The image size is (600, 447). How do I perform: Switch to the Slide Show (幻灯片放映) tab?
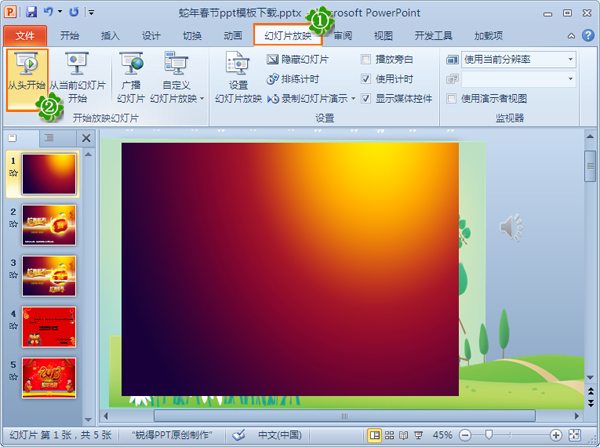point(288,36)
